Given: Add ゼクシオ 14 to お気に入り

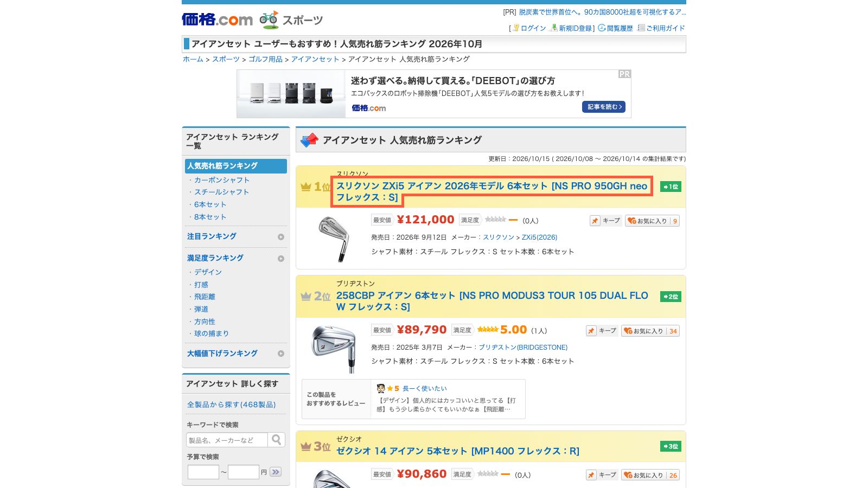Looking at the screenshot, I should point(650,475).
